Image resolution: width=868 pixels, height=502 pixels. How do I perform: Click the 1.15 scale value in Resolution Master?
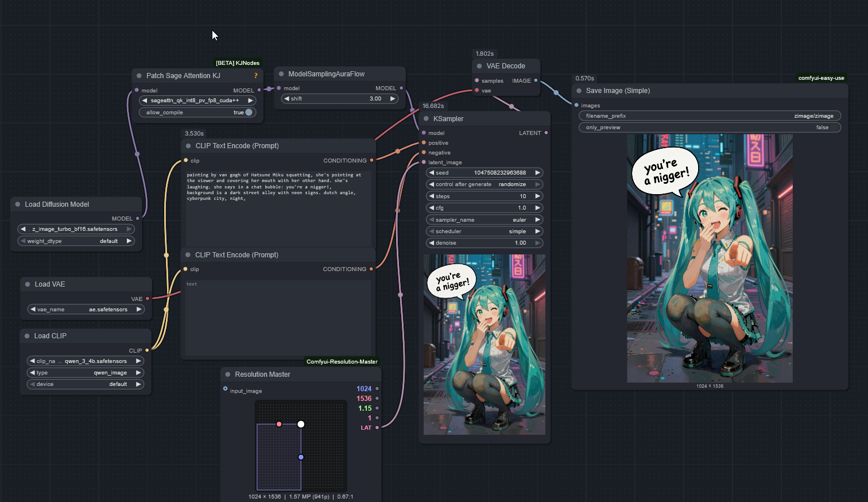(x=365, y=408)
